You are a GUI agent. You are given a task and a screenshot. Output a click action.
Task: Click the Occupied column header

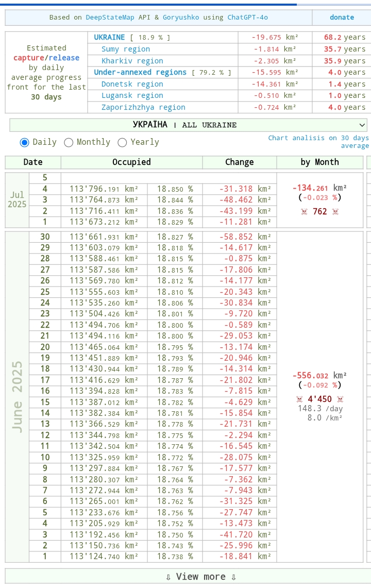coord(131,162)
